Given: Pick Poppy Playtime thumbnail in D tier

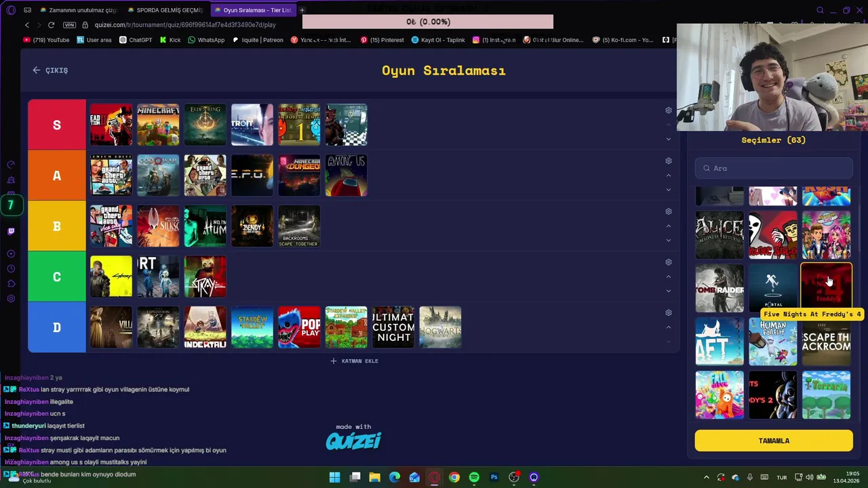Looking at the screenshot, I should click(299, 327).
